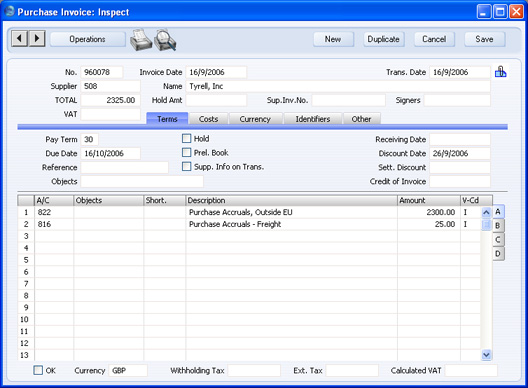This screenshot has width=528, height=388.
Task: Click grid scroll down arrow
Action: [486, 355]
